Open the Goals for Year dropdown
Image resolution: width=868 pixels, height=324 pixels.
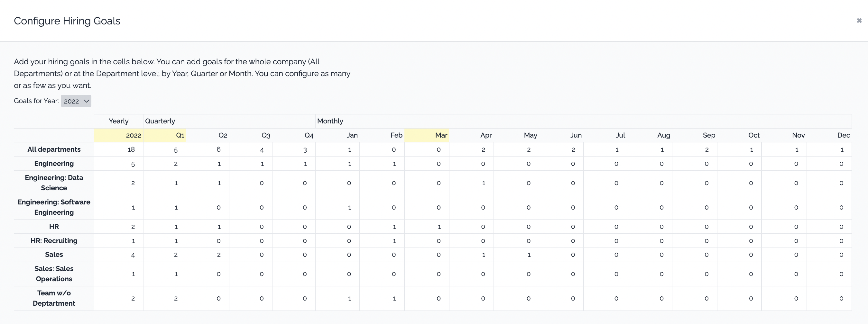[x=76, y=101]
